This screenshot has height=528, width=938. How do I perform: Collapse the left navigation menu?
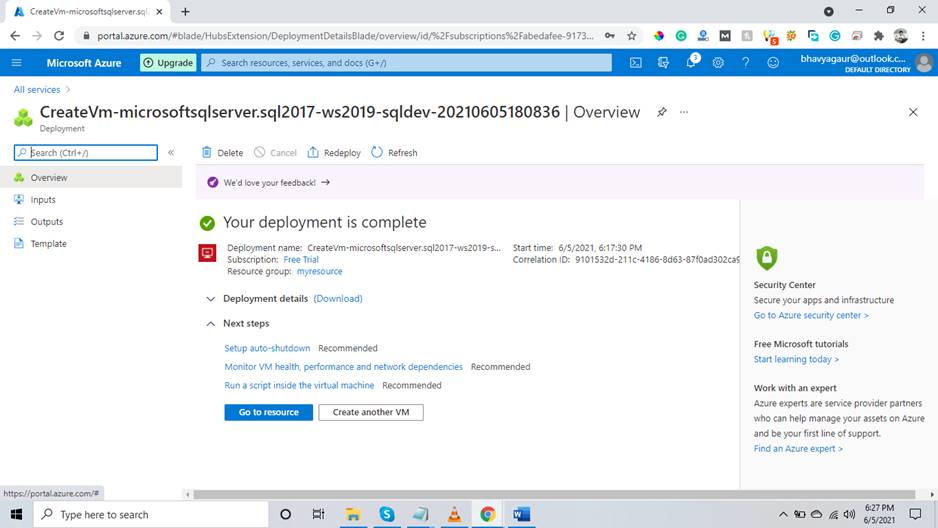click(x=171, y=152)
